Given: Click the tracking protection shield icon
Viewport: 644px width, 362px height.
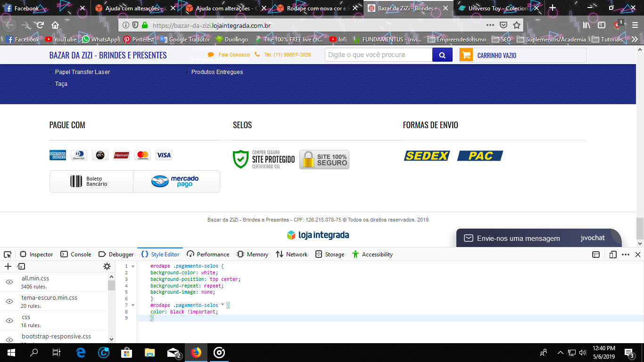Looking at the screenshot, I should pos(135,25).
